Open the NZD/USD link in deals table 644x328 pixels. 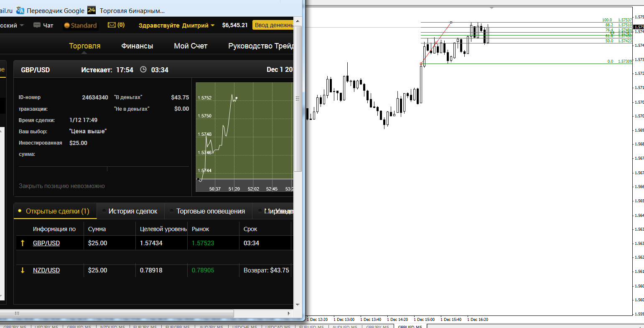pos(46,270)
